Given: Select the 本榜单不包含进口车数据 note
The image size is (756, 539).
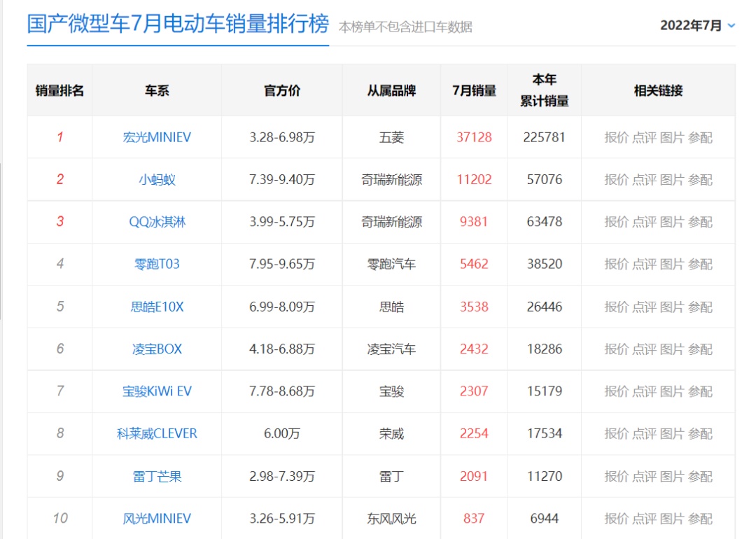Looking at the screenshot, I should pyautogui.click(x=405, y=27).
